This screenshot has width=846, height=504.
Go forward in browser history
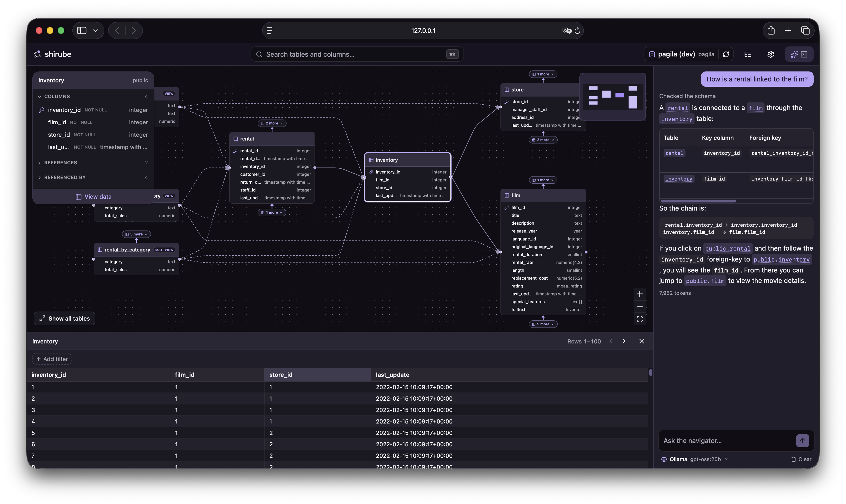(x=134, y=30)
